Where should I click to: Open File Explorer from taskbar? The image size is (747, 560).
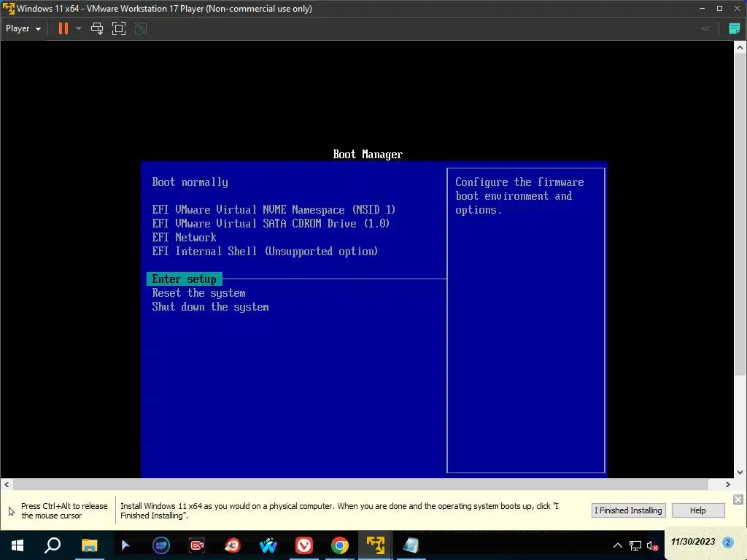[x=89, y=545]
